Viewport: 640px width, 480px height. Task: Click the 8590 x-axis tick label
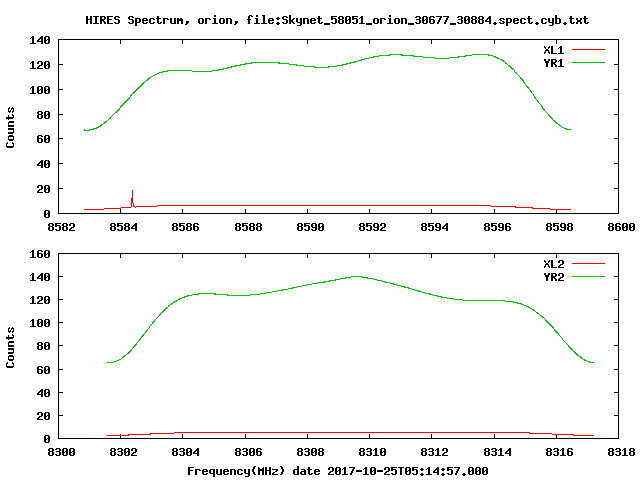click(310, 227)
